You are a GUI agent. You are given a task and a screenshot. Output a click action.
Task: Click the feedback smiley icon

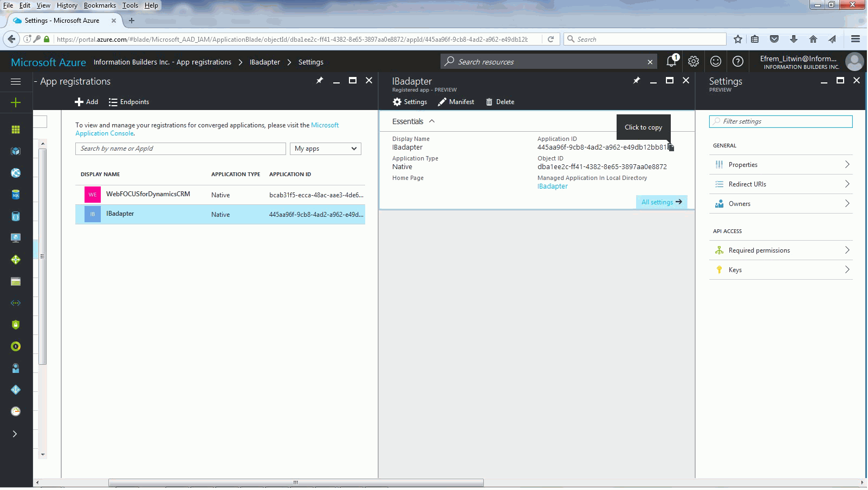point(716,61)
